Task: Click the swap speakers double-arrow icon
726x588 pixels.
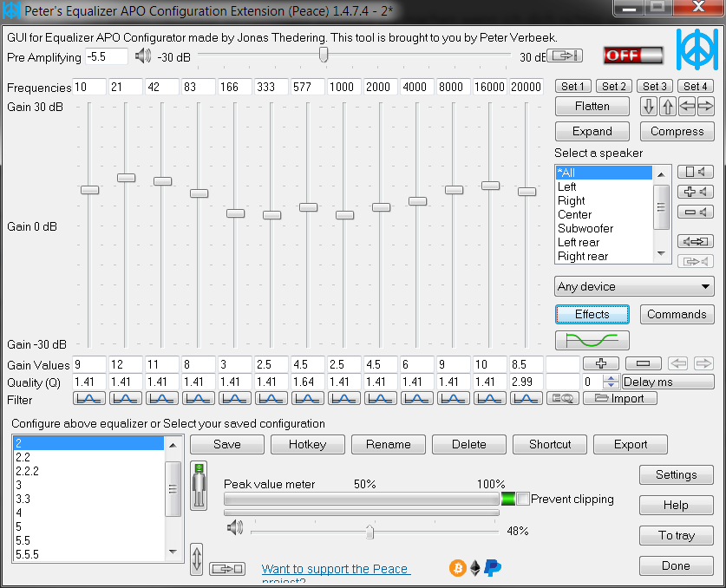Action: coord(696,241)
